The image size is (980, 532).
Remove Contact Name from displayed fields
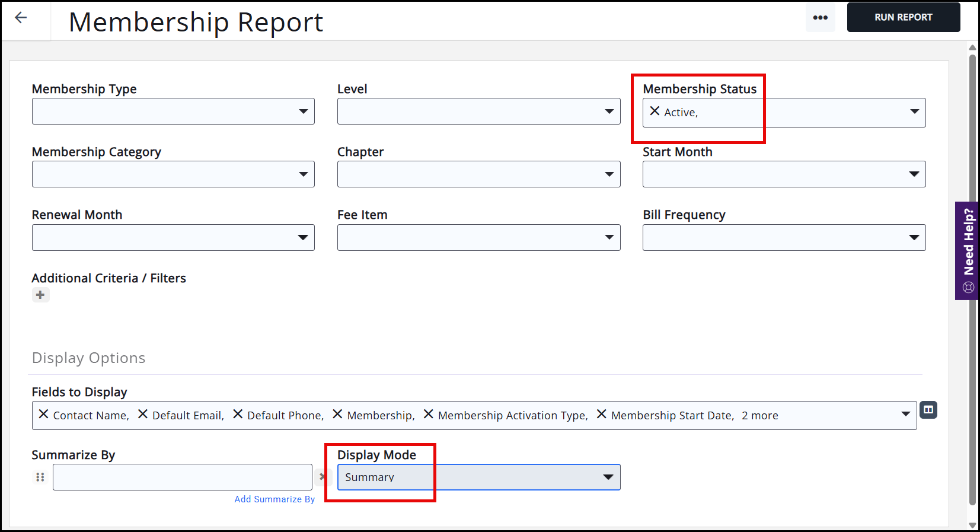click(x=43, y=415)
